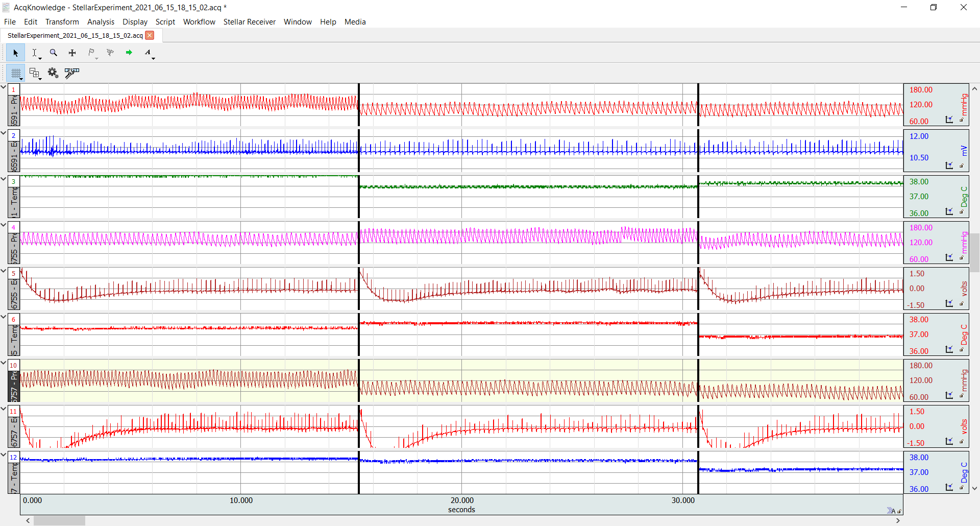The width and height of the screenshot is (980, 526).
Task: Open the Transform menu
Action: pos(62,21)
